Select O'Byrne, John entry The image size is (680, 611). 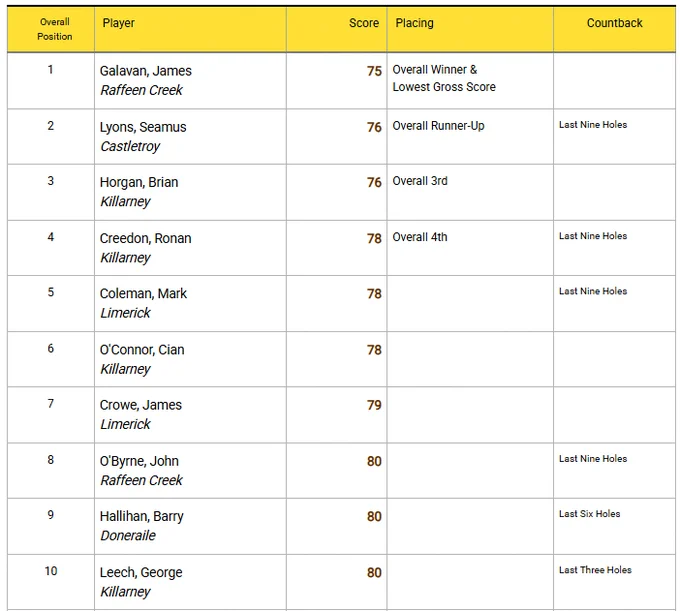click(139, 461)
